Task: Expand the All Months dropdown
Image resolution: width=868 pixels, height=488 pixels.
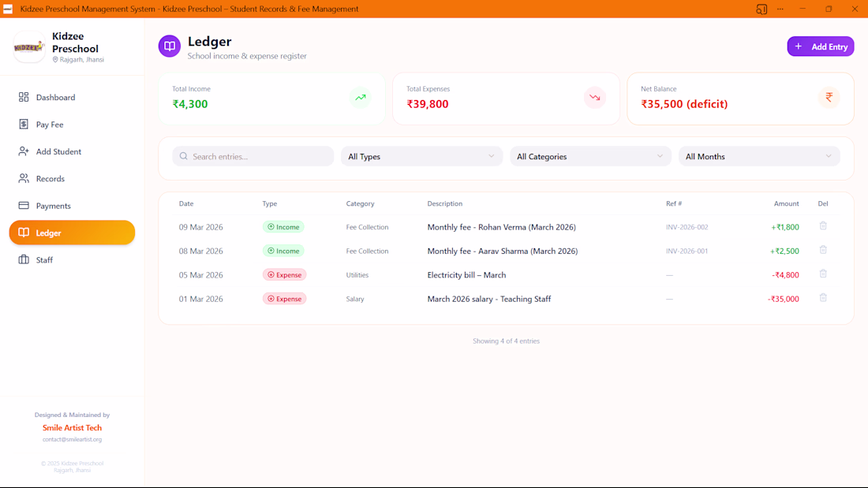Action: 759,157
